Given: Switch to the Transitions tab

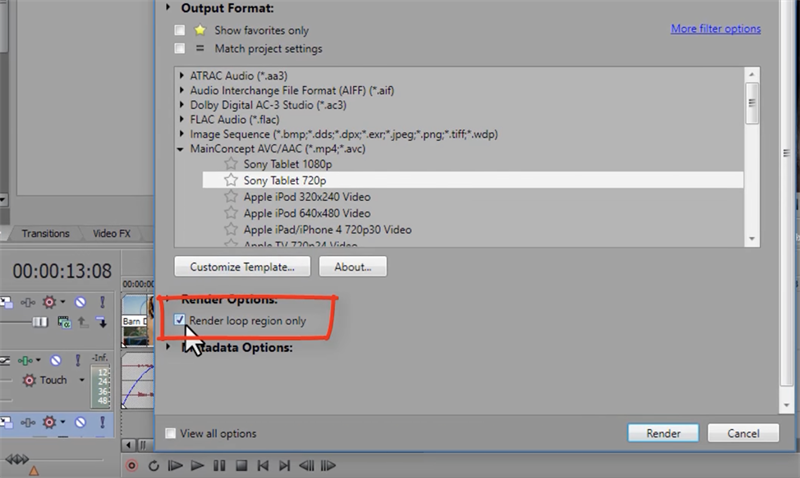Looking at the screenshot, I should pyautogui.click(x=45, y=233).
